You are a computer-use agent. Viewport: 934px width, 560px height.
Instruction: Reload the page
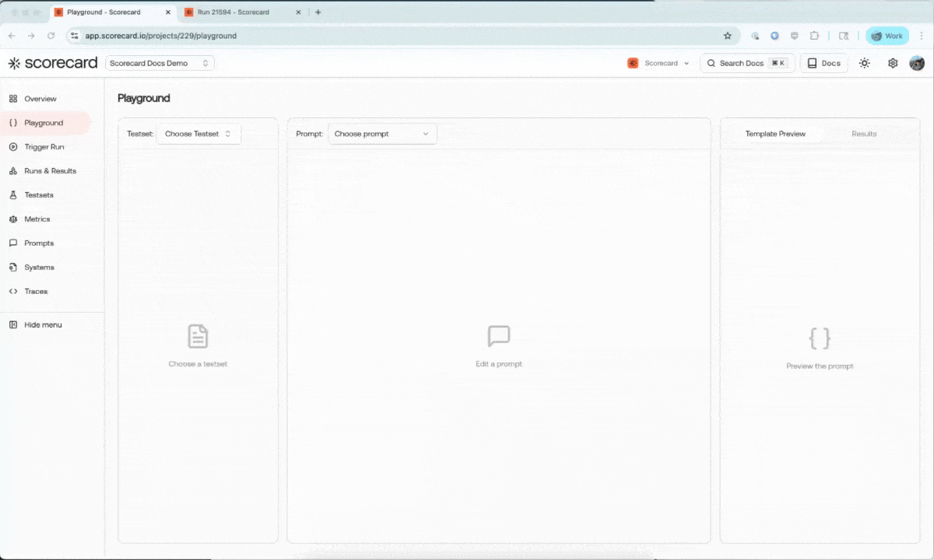51,36
